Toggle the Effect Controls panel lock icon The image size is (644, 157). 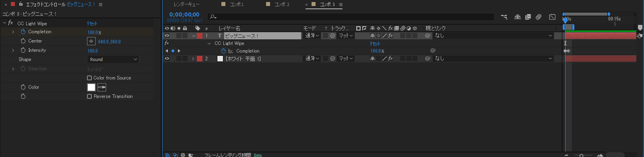[21, 4]
